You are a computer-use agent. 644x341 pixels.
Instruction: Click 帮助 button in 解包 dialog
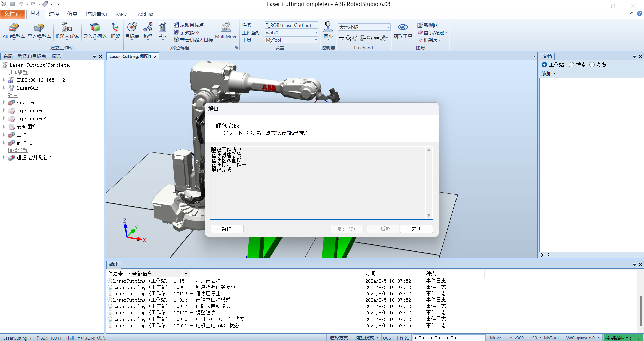pyautogui.click(x=227, y=229)
